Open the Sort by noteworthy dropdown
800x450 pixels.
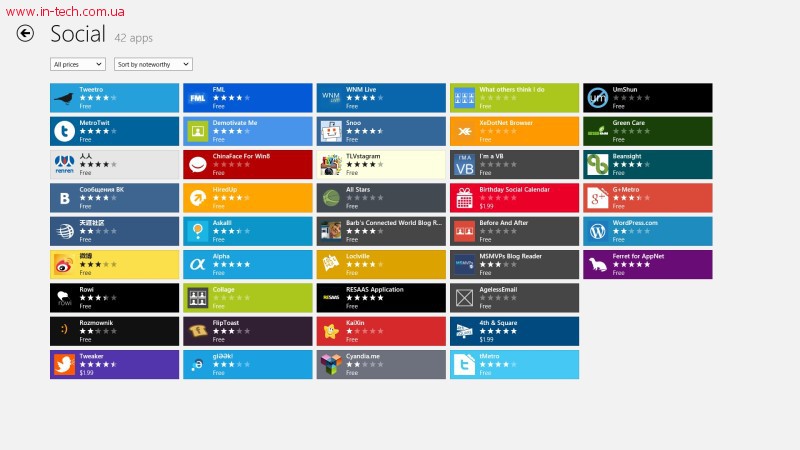tap(153, 64)
